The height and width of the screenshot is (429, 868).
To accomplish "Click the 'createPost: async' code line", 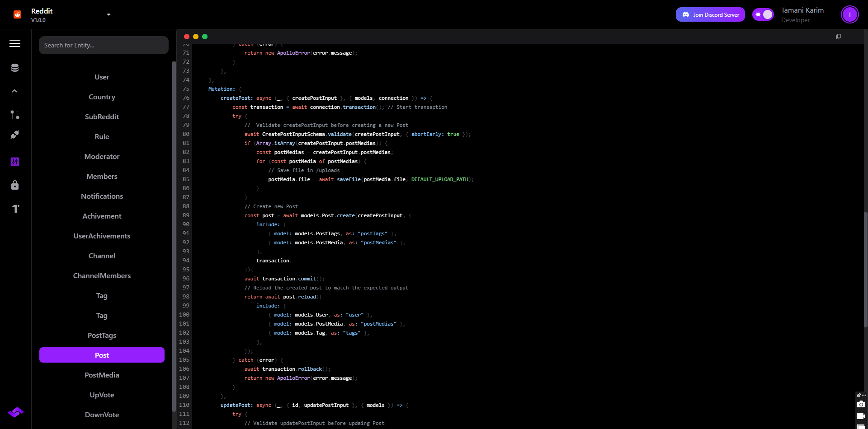I will coord(326,98).
